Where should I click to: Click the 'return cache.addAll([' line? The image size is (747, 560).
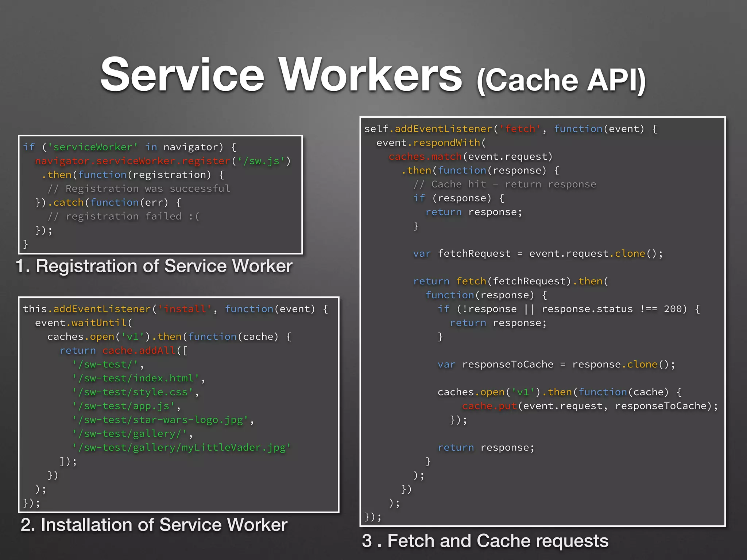(124, 350)
